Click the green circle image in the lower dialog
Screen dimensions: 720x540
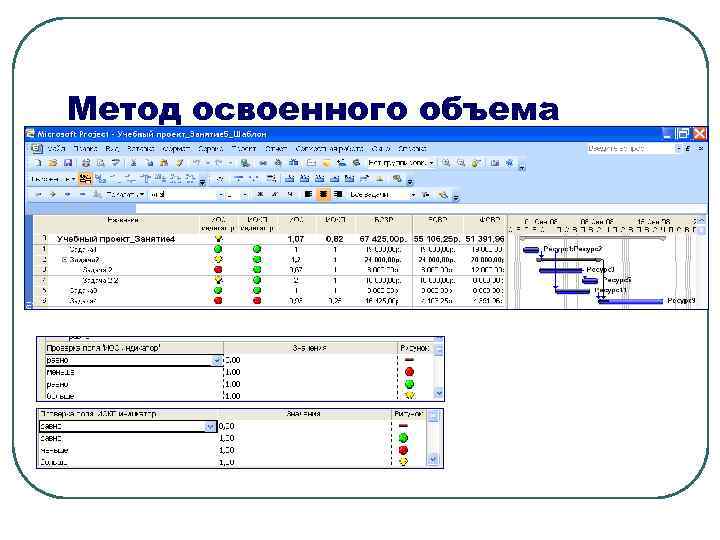403,438
